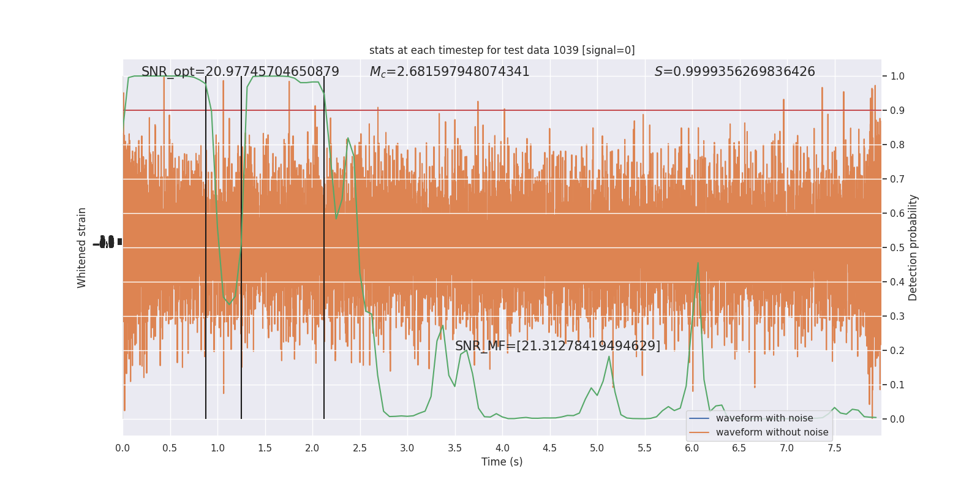Click the time axis tick label 4.0
Image resolution: width=980 pixels, height=490 pixels.
click(x=502, y=448)
